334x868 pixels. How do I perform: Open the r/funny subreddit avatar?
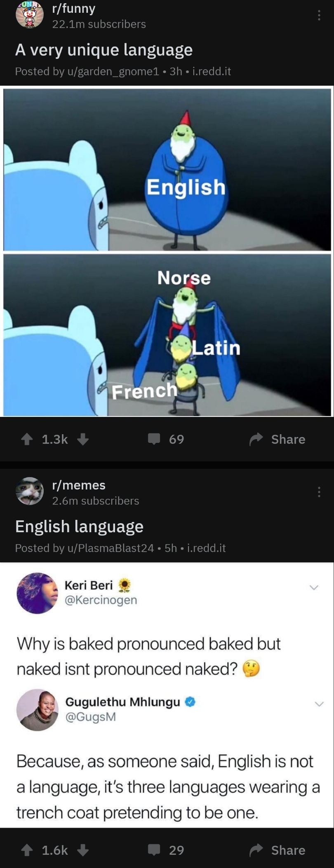(x=29, y=16)
